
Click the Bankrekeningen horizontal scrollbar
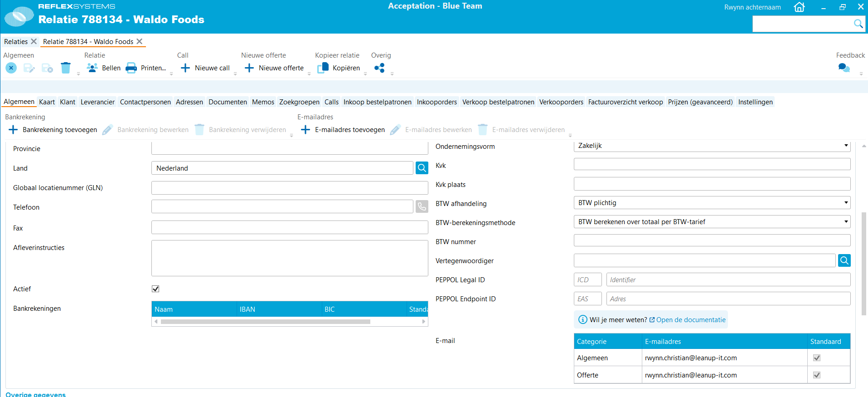click(290, 322)
